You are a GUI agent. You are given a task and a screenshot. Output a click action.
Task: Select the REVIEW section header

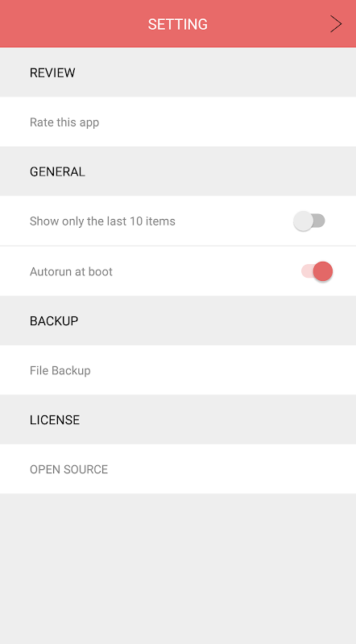tap(178, 72)
